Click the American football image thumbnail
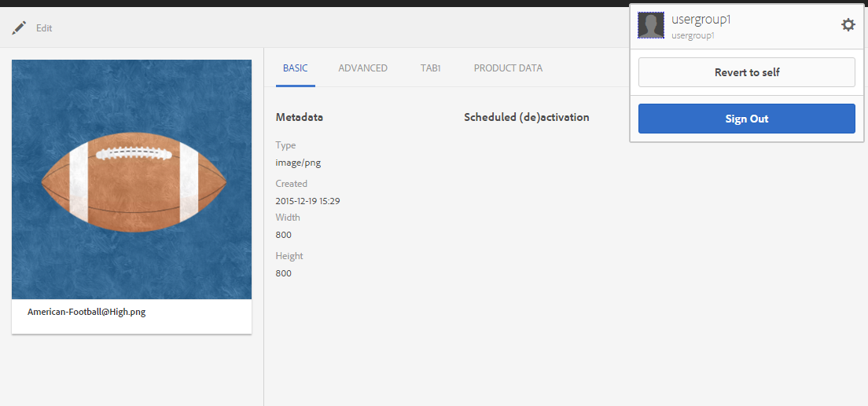The width and height of the screenshot is (868, 406). 131,179
